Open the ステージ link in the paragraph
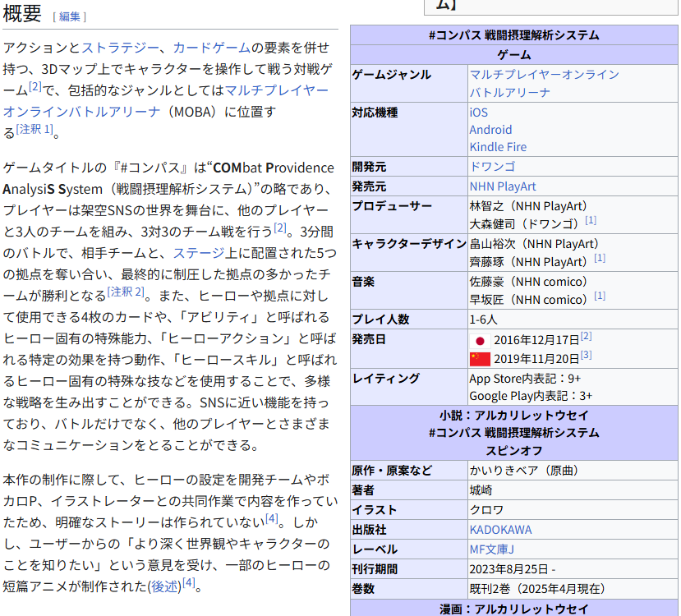This screenshot has width=681, height=616. 199,253
